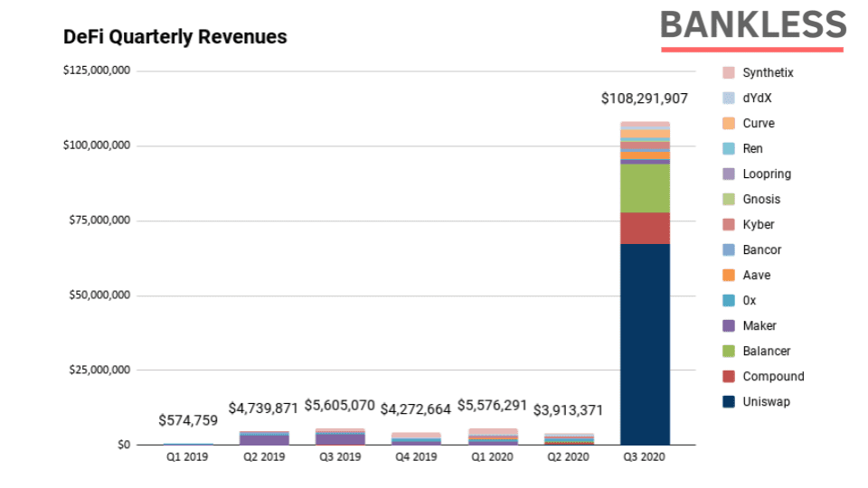868x488 pixels.
Task: Click the Kyber legend color swatch
Action: pyautogui.click(x=729, y=225)
